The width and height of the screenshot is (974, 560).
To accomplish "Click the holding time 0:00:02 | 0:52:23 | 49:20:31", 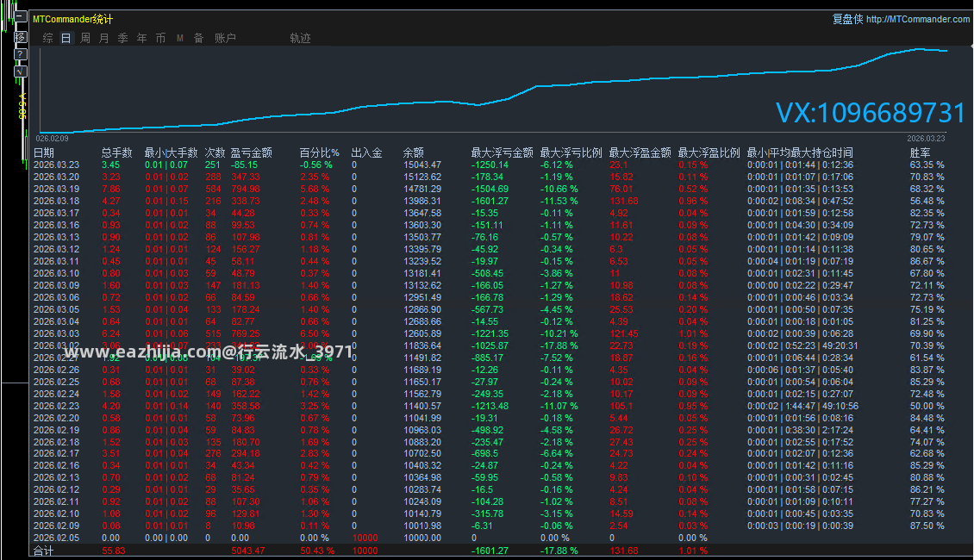I will point(802,345).
